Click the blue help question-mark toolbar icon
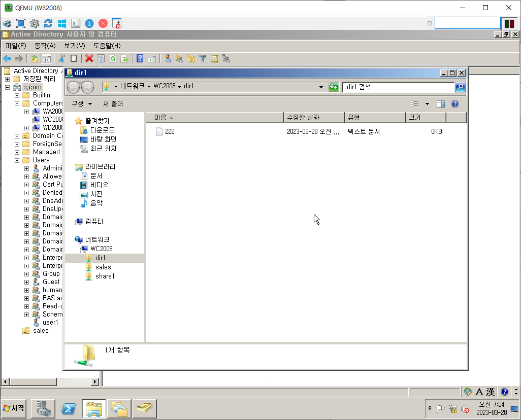 [x=140, y=59]
